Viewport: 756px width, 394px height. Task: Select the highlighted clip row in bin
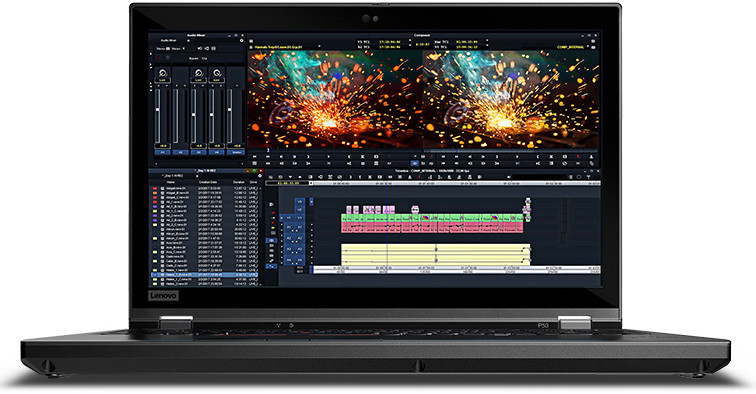tap(205, 275)
